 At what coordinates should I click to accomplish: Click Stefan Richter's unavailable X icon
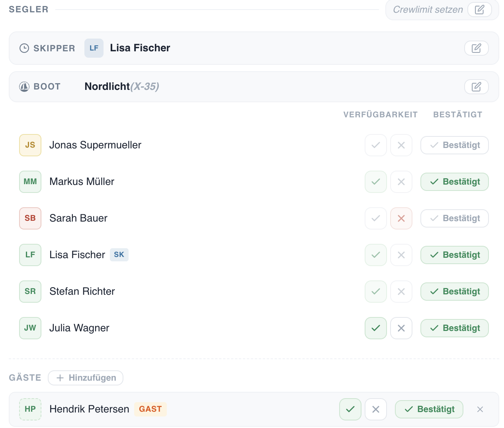[x=401, y=292]
